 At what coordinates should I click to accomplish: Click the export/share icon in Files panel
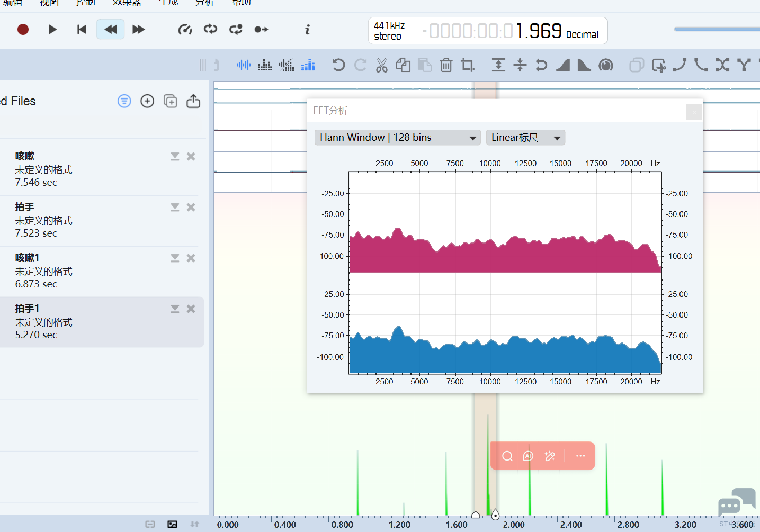pos(193,101)
